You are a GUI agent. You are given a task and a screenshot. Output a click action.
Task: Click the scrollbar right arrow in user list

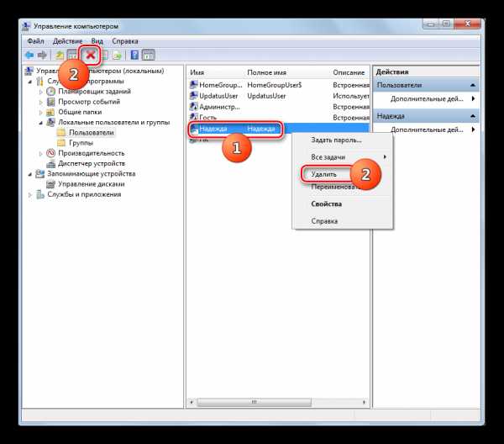pos(364,402)
